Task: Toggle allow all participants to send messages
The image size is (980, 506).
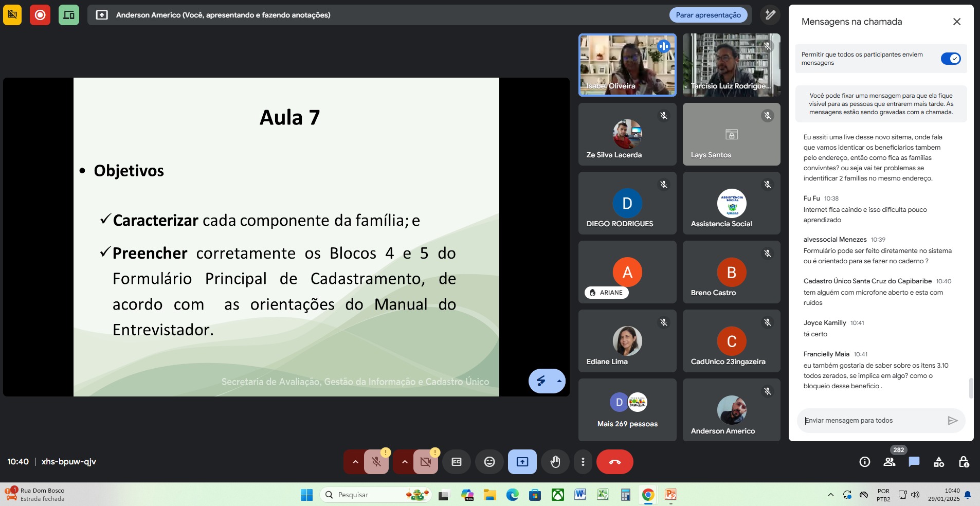Action: pyautogui.click(x=950, y=59)
